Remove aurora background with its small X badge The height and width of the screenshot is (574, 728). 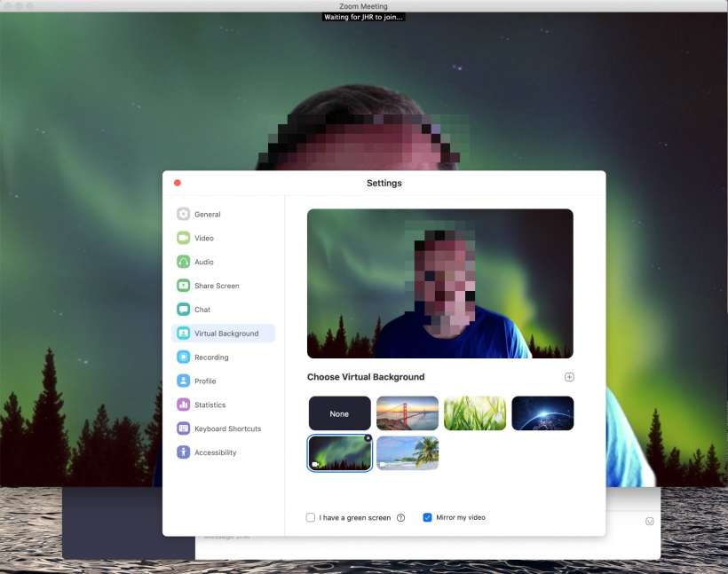[368, 438]
